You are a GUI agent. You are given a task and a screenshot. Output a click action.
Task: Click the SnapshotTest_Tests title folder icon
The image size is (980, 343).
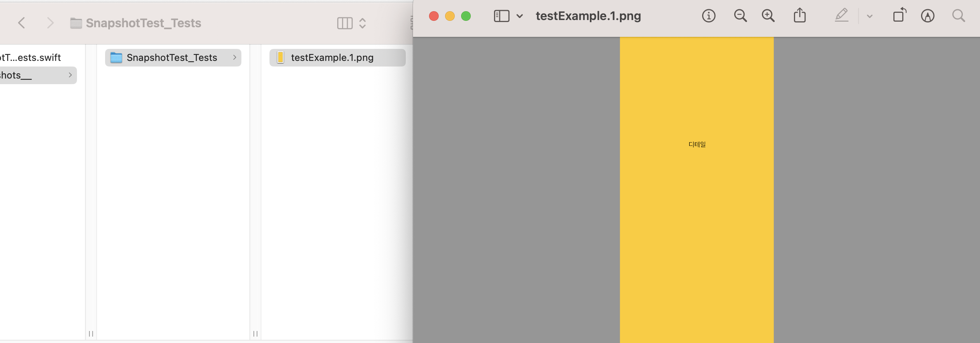click(76, 23)
